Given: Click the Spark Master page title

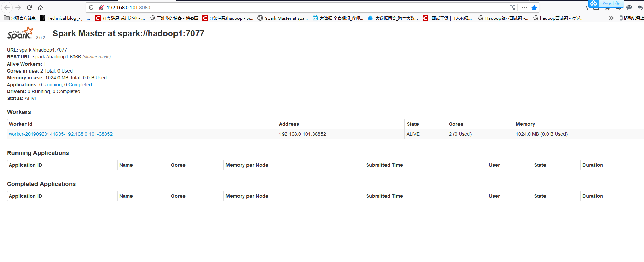Looking at the screenshot, I should 128,33.
